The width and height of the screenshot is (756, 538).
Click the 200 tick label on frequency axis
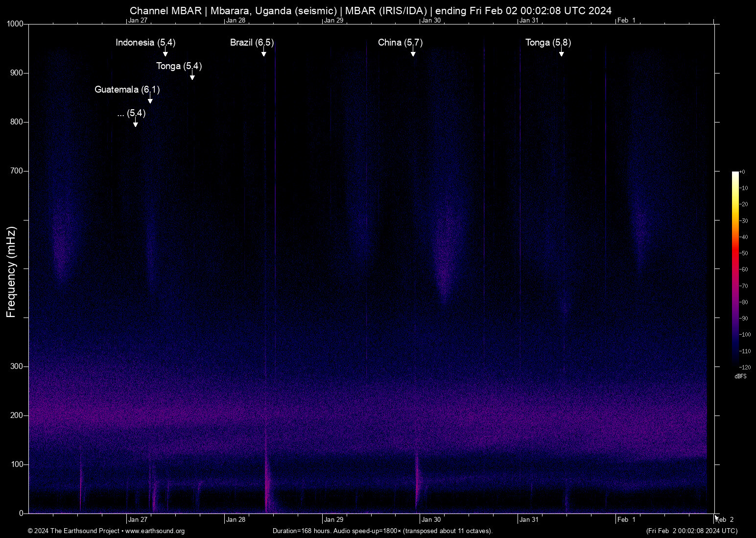coord(17,416)
